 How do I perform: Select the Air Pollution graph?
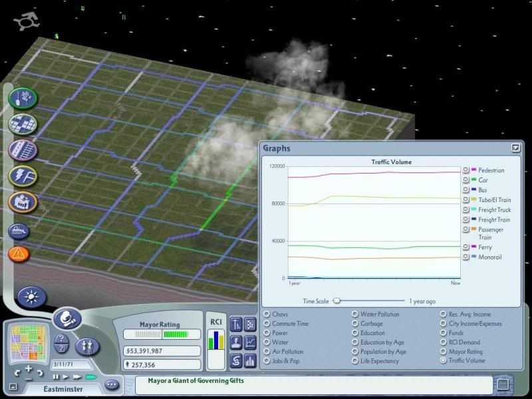(267, 352)
